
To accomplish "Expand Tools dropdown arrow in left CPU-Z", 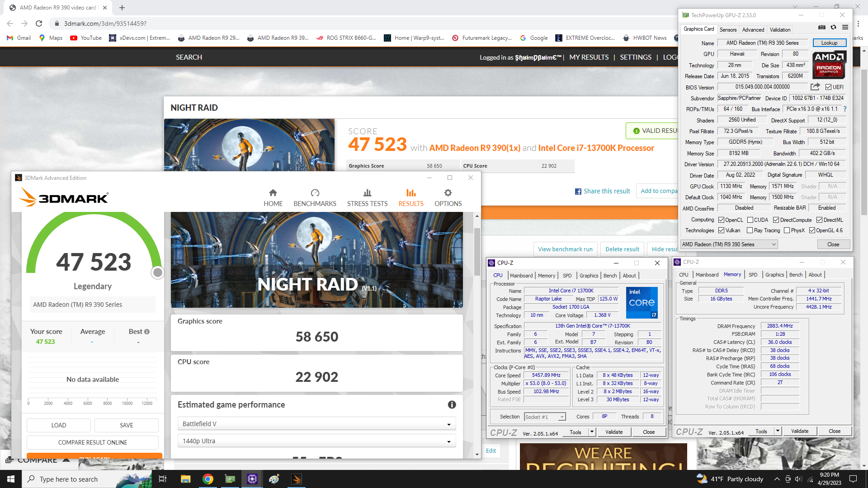I will (x=592, y=432).
